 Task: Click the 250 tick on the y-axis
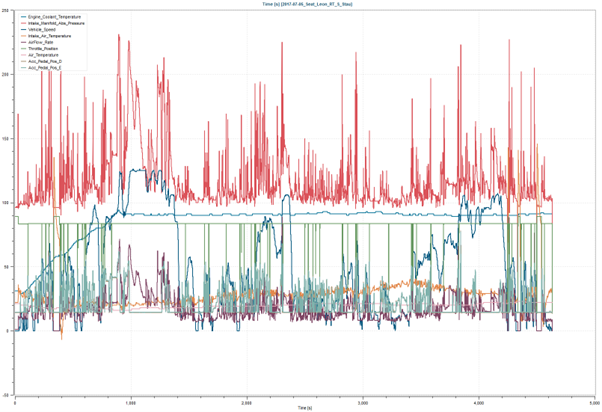8,12
